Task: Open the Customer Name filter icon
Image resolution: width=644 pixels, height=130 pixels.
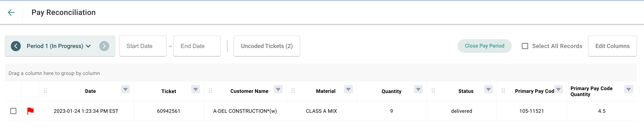Action: pos(278,89)
